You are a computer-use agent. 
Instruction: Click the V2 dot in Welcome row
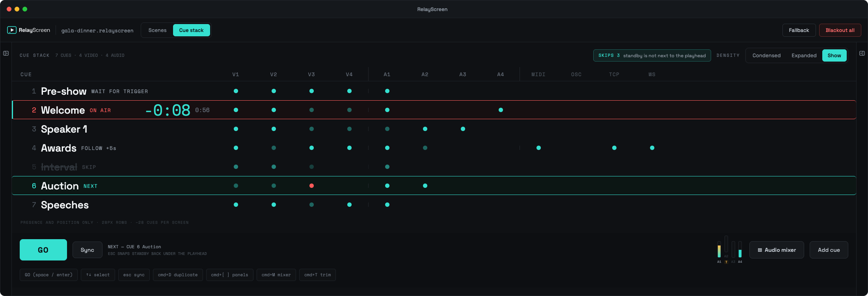point(274,110)
